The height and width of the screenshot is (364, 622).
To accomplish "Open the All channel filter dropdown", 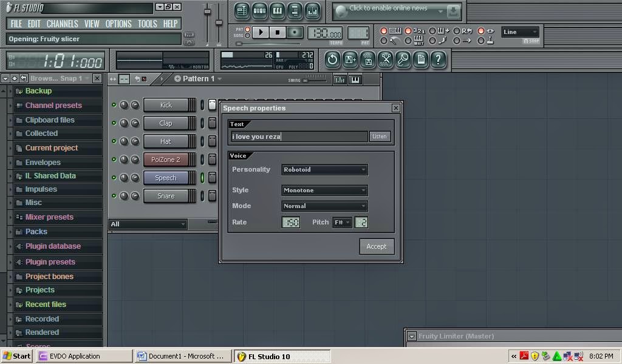I will (x=148, y=224).
